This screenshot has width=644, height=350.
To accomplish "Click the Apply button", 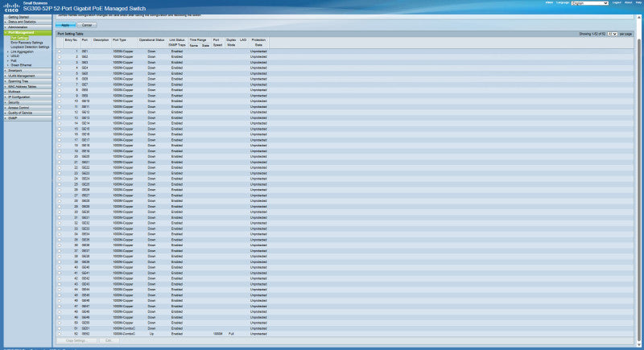I will click(65, 25).
